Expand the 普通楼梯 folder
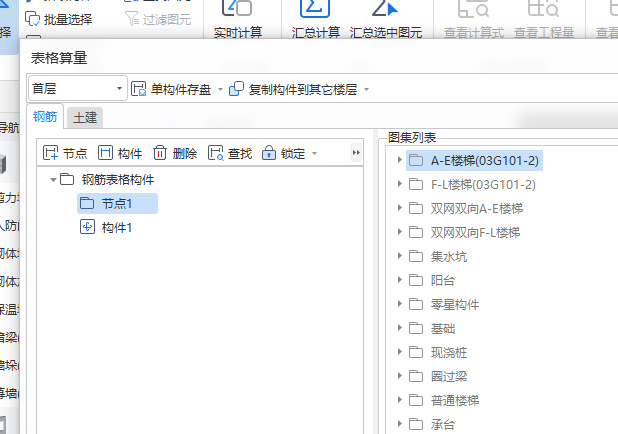618x434 pixels. (399, 400)
